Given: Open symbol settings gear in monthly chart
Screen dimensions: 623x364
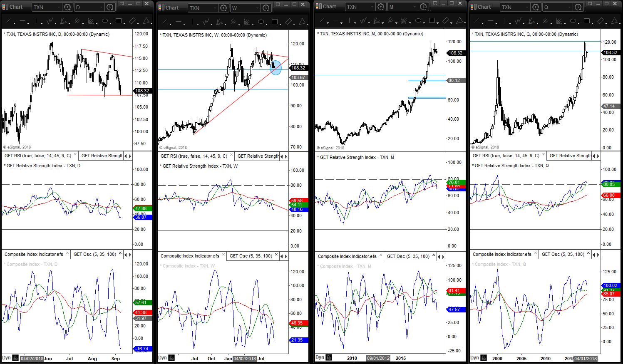Looking at the screenshot, I should tap(381, 7).
